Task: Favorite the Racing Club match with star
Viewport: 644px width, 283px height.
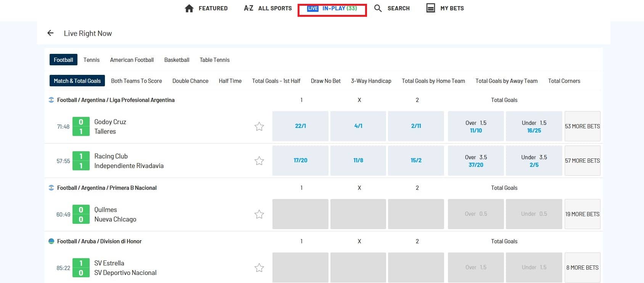Action: 259,161
